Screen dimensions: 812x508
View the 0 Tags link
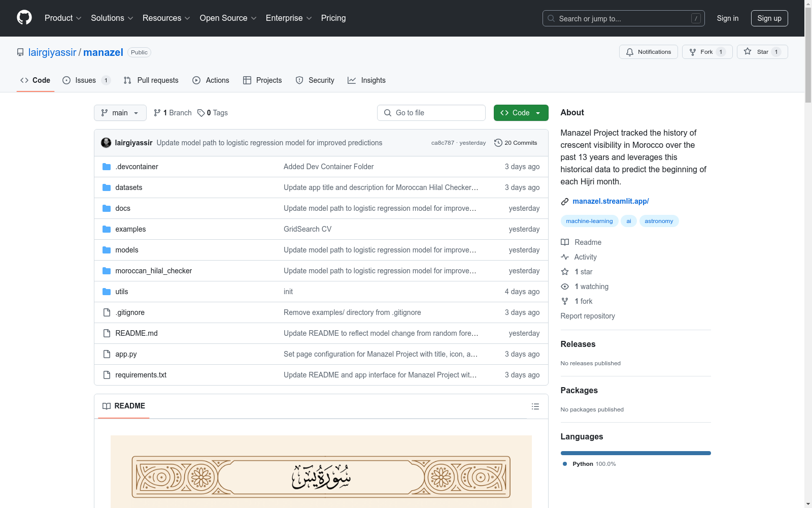click(x=213, y=113)
